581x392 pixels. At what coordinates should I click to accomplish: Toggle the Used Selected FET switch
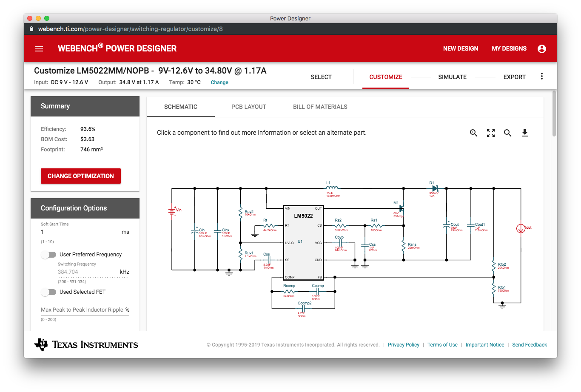tap(49, 292)
